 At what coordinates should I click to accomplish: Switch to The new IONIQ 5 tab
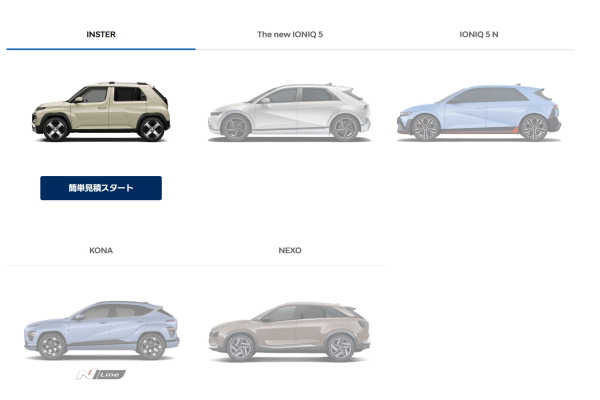point(290,34)
